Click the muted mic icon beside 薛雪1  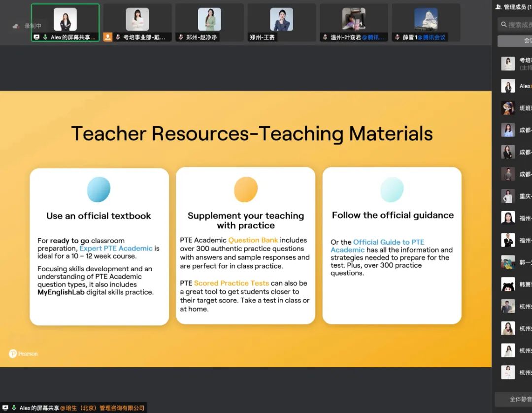(x=398, y=37)
